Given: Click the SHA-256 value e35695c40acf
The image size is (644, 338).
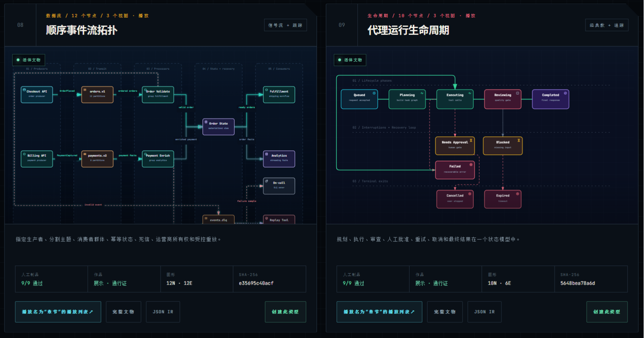Looking at the screenshot, I should click(x=256, y=283).
